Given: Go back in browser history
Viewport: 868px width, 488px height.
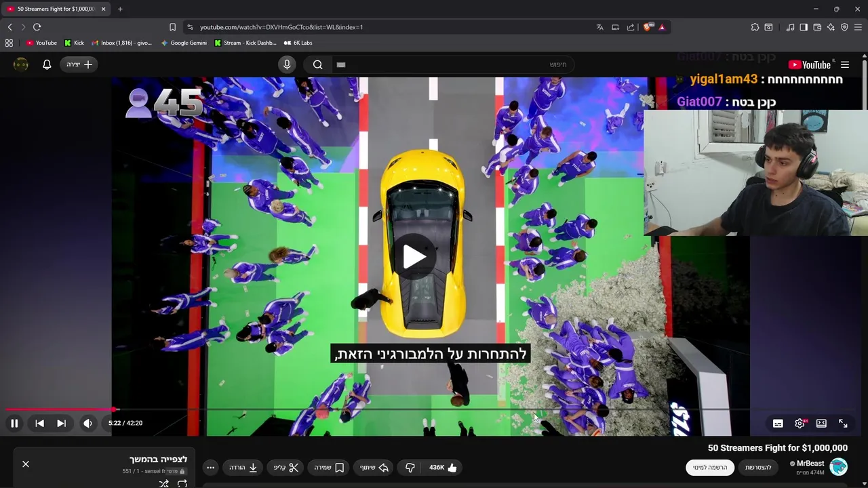Looking at the screenshot, I should (x=10, y=27).
